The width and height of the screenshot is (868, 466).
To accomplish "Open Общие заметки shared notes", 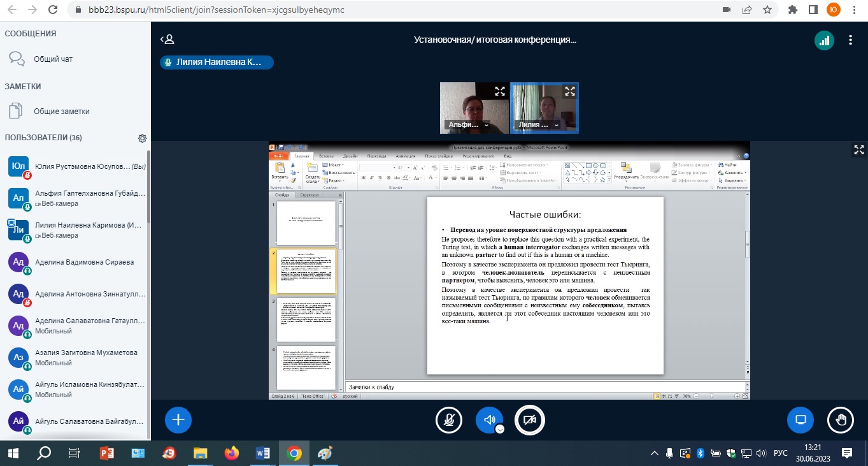I will click(x=61, y=112).
